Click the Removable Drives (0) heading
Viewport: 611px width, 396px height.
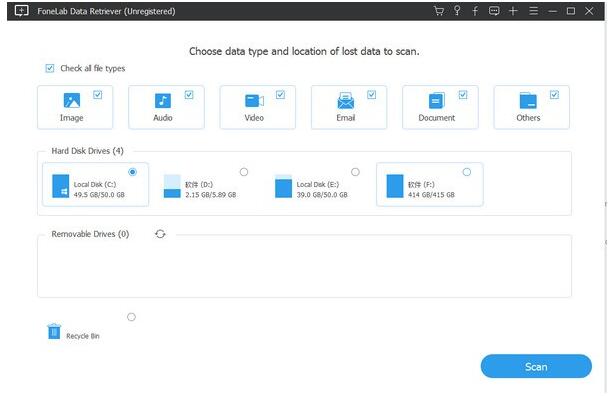coord(90,234)
